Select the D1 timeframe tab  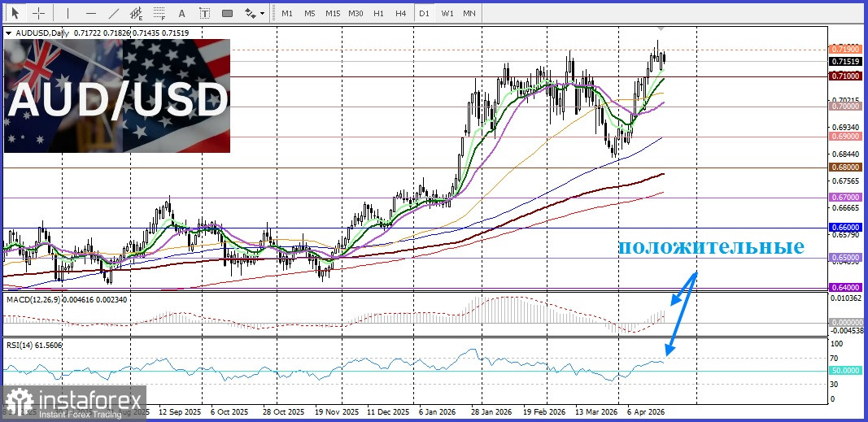424,13
